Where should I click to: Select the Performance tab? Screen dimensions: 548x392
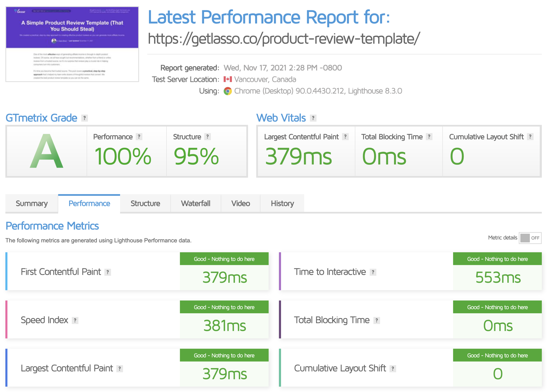pyautogui.click(x=89, y=203)
